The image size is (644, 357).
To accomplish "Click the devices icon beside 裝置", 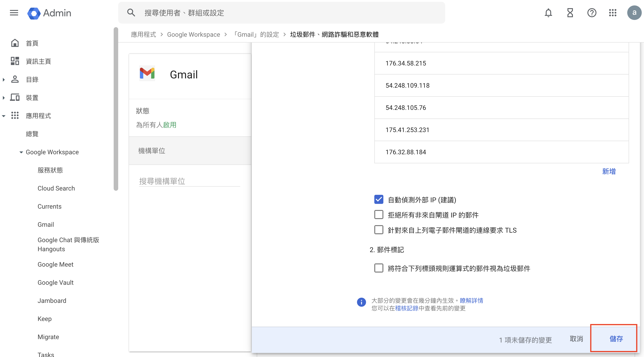I will pos(15,97).
